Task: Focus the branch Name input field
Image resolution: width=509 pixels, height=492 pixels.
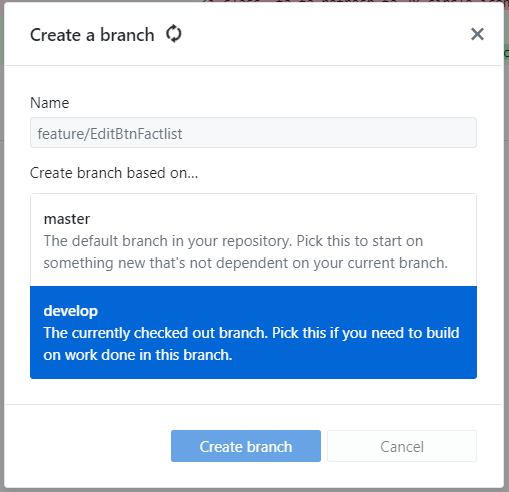Action: [x=253, y=132]
